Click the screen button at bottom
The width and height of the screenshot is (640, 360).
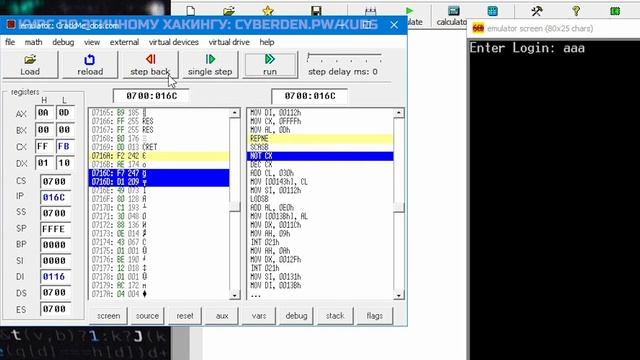(x=109, y=316)
